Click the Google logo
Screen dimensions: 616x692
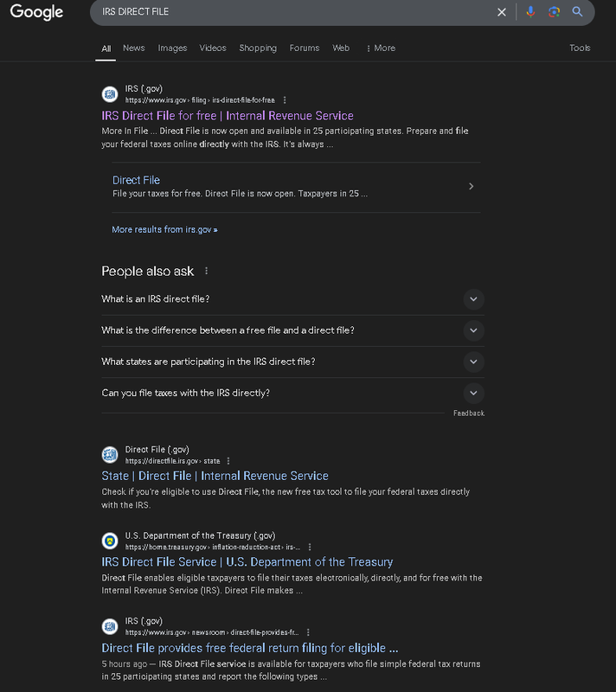36,12
